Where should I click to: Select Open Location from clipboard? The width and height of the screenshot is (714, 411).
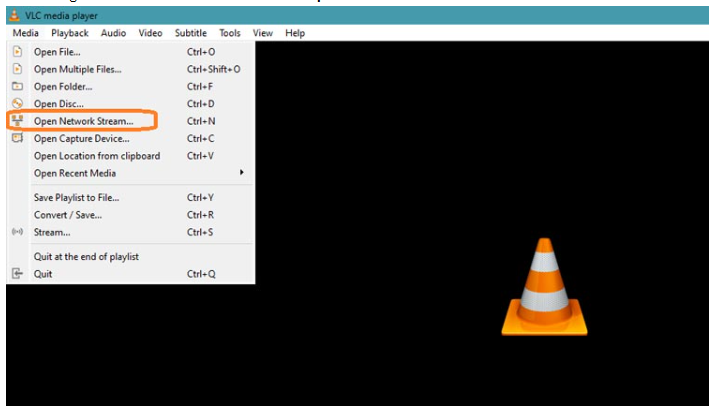(97, 156)
